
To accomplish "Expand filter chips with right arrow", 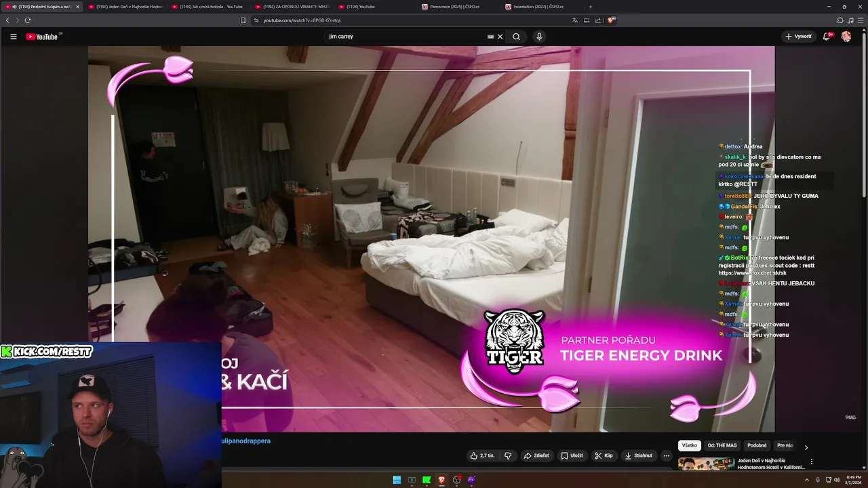I will [x=806, y=447].
